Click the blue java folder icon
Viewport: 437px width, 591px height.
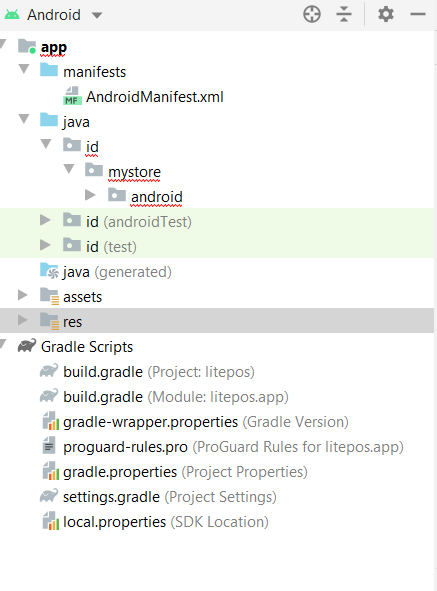click(49, 120)
